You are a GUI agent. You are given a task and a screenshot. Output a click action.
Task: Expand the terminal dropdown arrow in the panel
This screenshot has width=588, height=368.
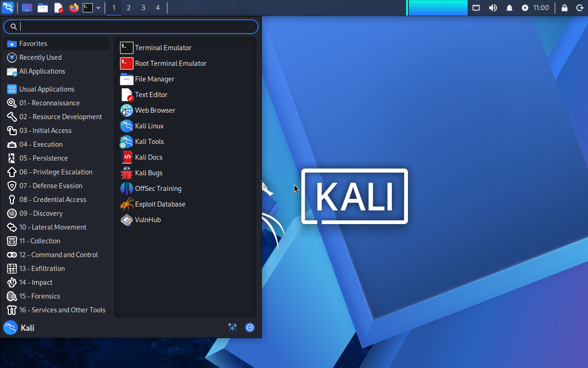98,8
